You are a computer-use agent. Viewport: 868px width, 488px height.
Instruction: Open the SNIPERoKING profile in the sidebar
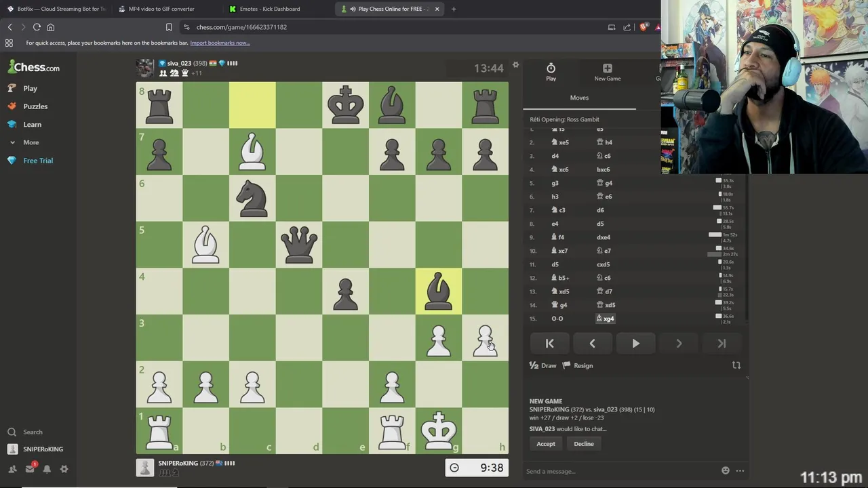click(x=35, y=449)
